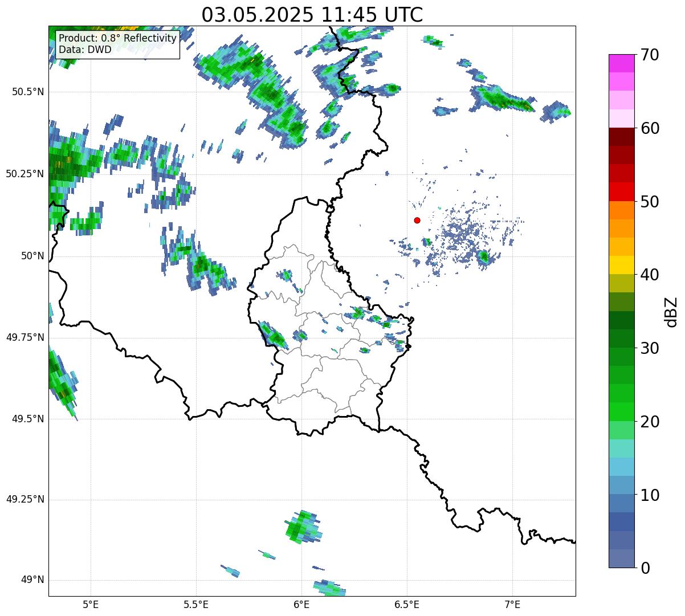The height and width of the screenshot is (616, 685).
Task: Click the '7°E' longitude label
Action: pyautogui.click(x=513, y=604)
